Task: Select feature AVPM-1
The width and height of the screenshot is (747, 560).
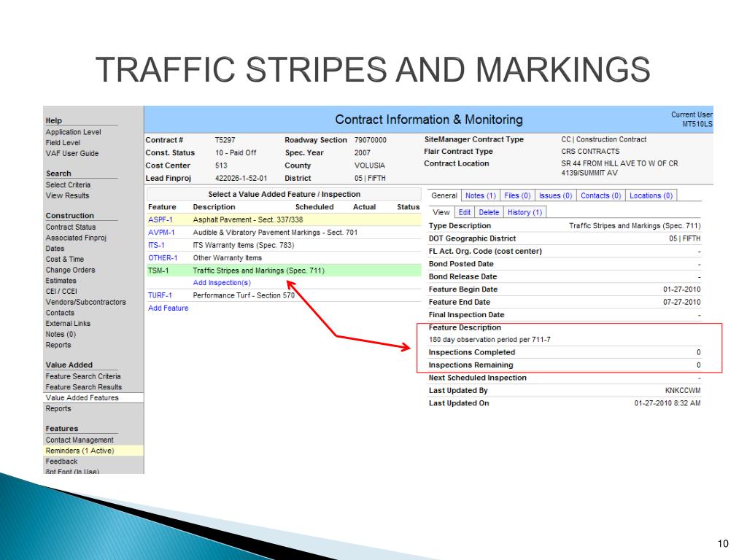Action: click(161, 233)
